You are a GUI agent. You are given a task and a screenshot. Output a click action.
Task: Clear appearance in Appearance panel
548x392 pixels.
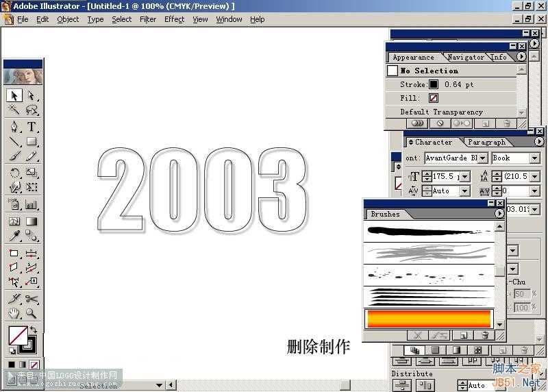(x=440, y=123)
